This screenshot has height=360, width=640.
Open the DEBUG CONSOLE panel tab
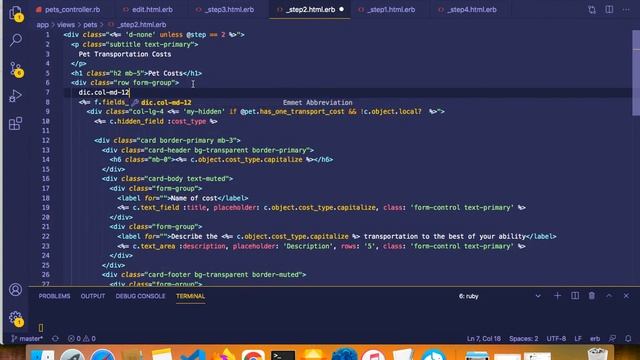tap(140, 296)
